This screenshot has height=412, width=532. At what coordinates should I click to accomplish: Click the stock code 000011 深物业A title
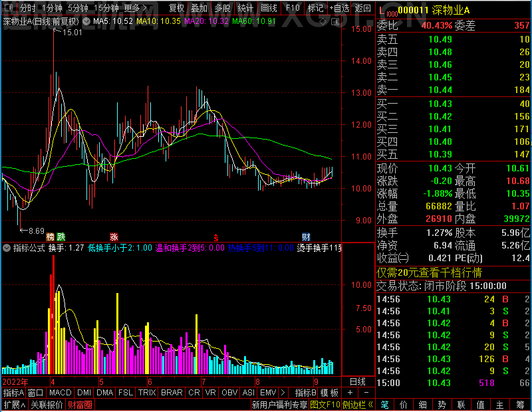[x=434, y=11]
